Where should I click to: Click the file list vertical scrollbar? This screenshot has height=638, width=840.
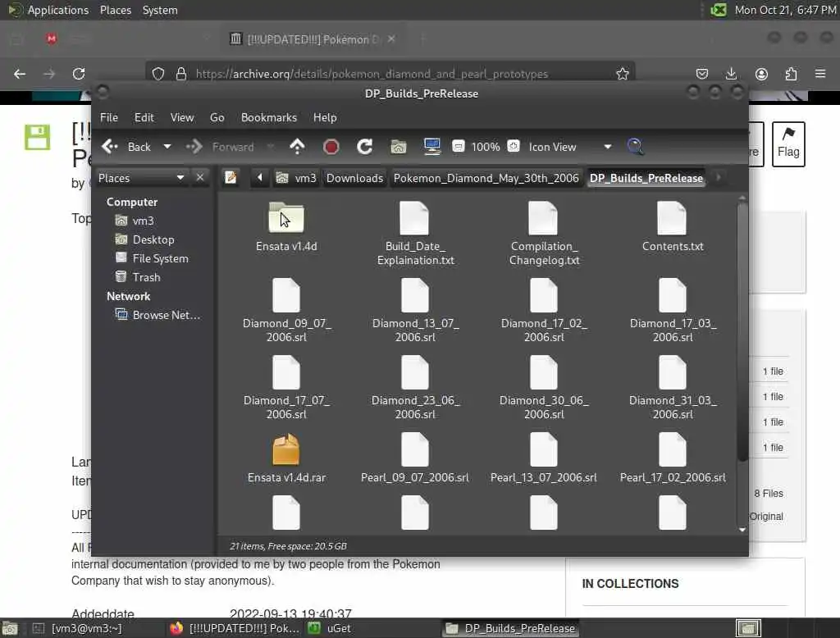click(x=742, y=332)
